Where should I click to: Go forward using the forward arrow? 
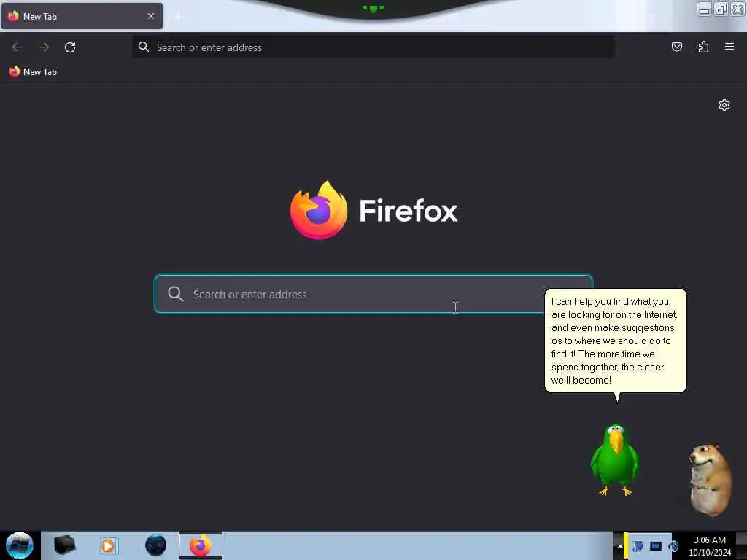pyautogui.click(x=44, y=47)
